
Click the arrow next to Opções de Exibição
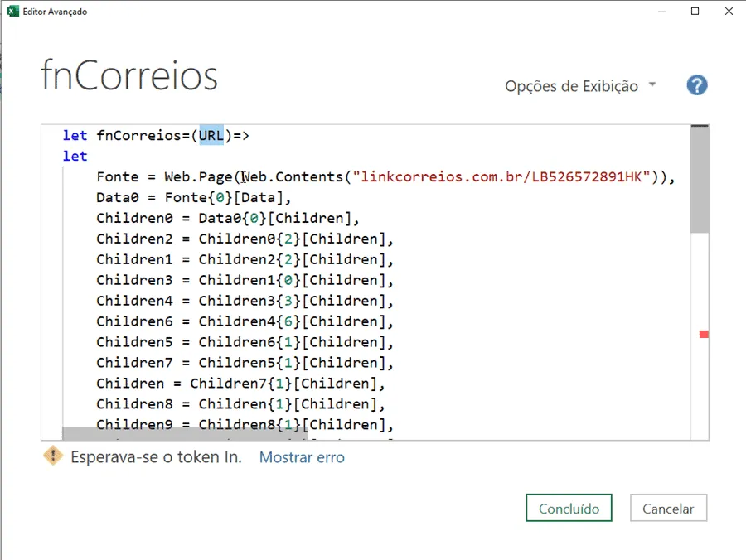(x=652, y=84)
